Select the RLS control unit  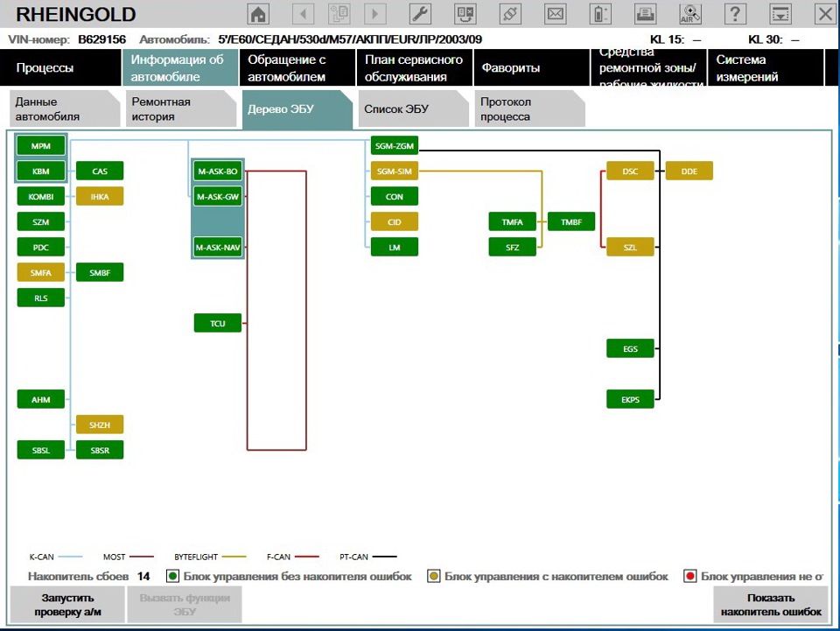[41, 298]
